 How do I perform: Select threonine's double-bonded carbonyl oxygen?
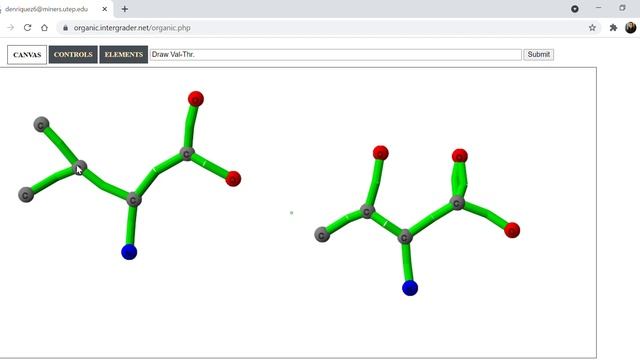tap(460, 156)
